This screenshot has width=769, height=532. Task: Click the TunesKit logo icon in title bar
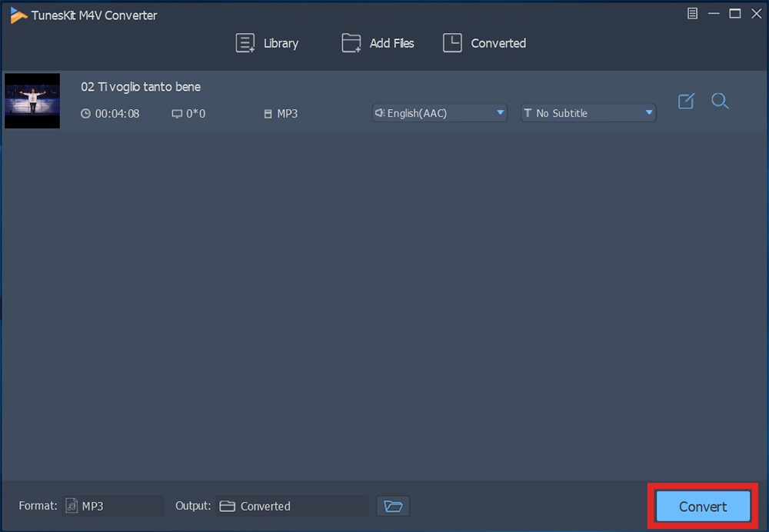click(18, 15)
